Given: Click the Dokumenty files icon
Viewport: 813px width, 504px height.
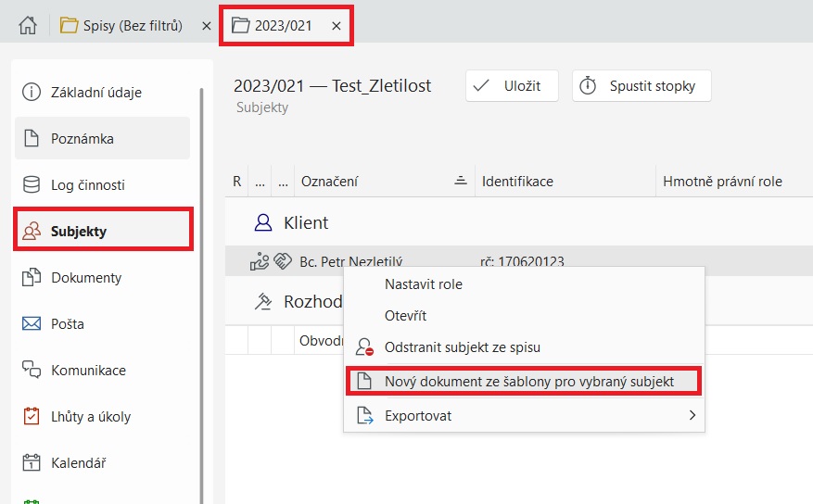Looking at the screenshot, I should coord(32,277).
